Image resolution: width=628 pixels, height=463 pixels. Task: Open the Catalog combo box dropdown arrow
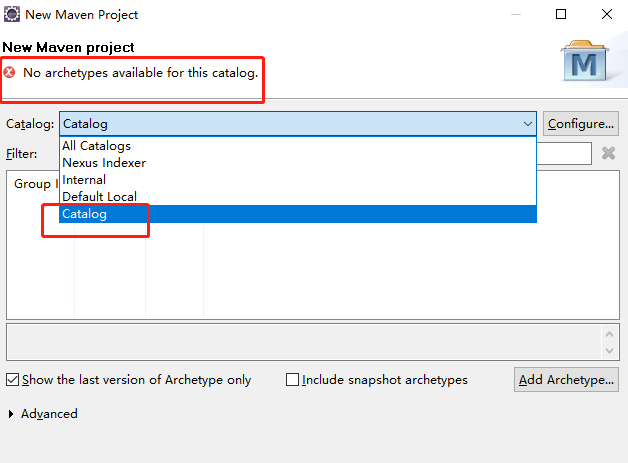[x=528, y=124]
